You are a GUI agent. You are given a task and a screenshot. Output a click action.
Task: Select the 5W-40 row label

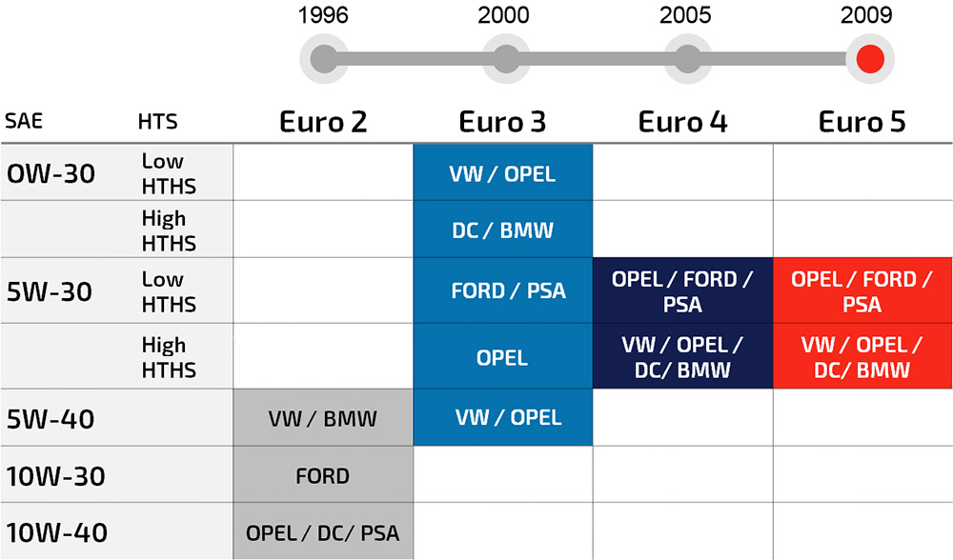click(x=51, y=419)
